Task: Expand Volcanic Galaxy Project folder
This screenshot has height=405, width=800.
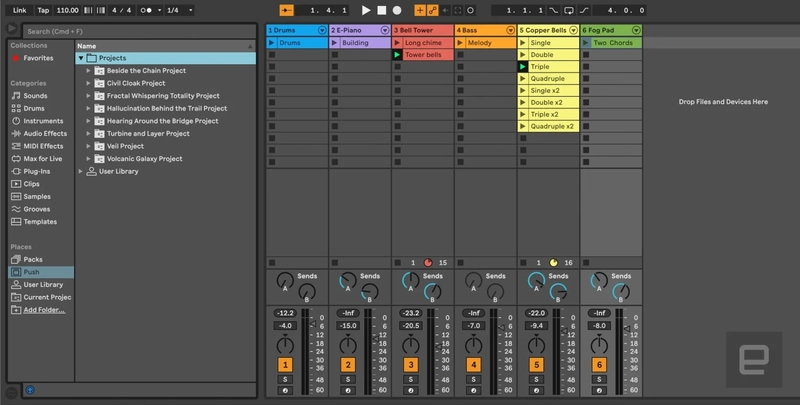Action: (x=88, y=159)
